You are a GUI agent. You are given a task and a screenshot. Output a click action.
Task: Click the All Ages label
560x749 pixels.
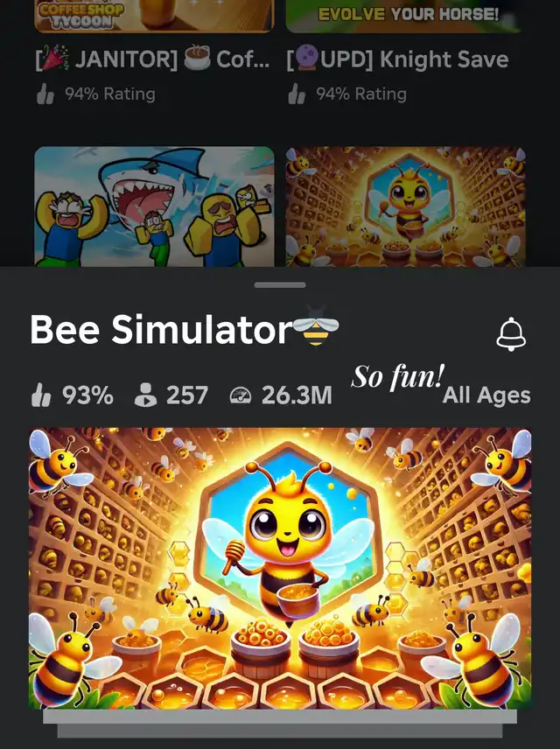click(486, 395)
